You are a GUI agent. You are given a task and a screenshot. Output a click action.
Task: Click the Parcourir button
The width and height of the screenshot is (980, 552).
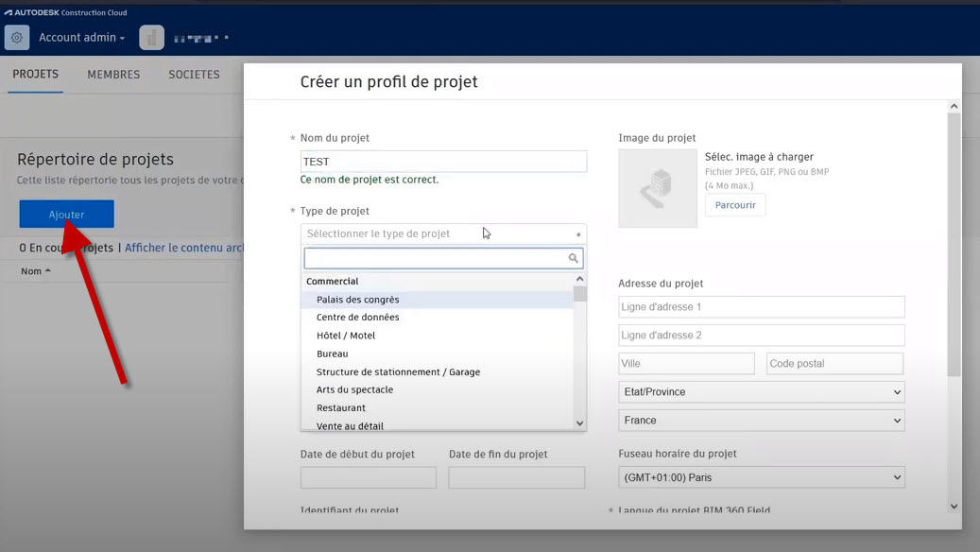click(735, 204)
